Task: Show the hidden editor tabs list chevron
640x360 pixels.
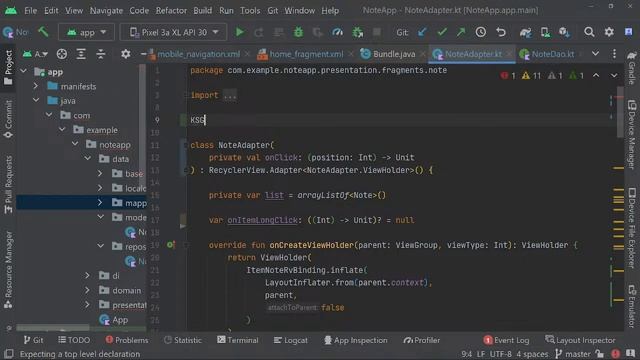Action: click(x=596, y=54)
